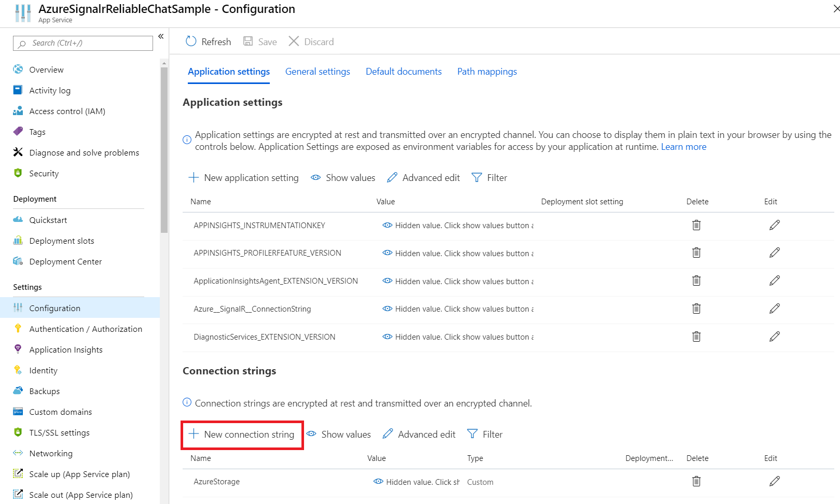Edit DiagnosticServices_EXTENSION_VERSION with its pencil icon
This screenshot has width=840, height=504.
click(775, 337)
